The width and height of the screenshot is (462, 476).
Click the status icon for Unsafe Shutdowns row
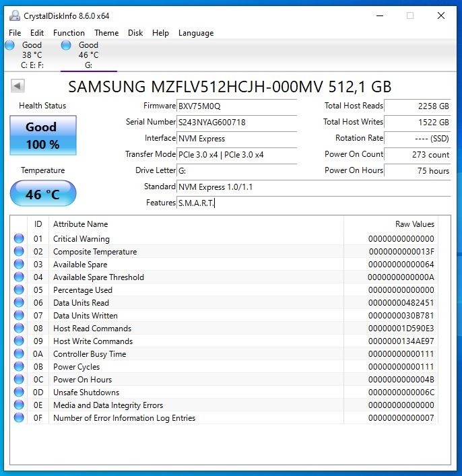[x=19, y=392]
